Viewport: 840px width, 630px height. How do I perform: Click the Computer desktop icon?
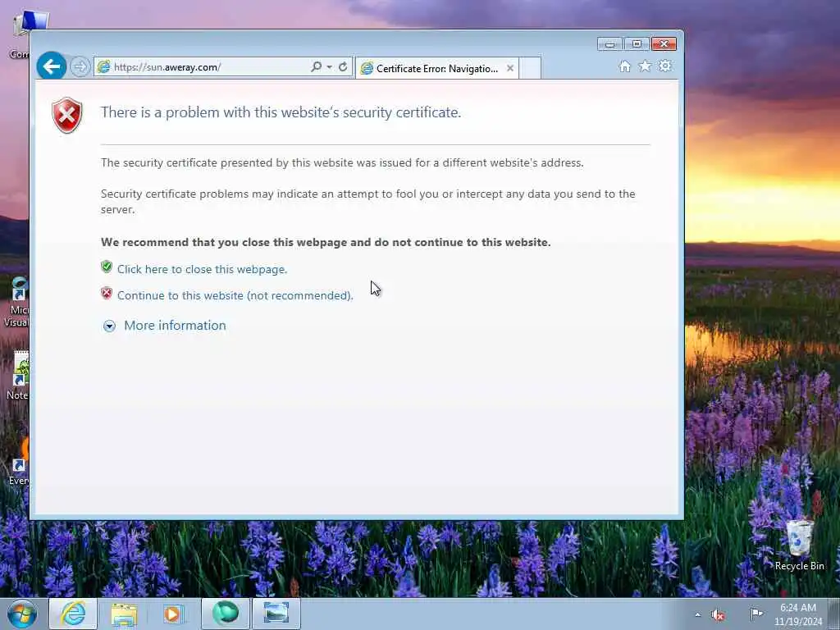(24, 33)
